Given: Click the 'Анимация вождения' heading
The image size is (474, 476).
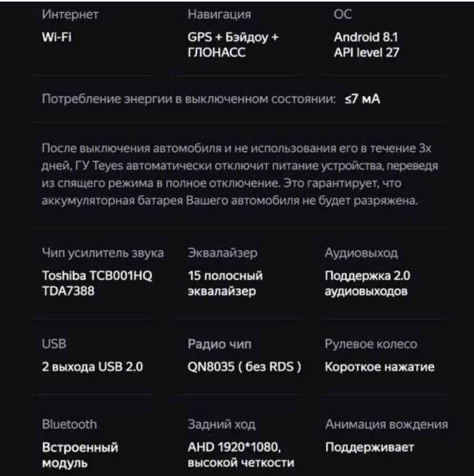Looking at the screenshot, I should tap(386, 424).
